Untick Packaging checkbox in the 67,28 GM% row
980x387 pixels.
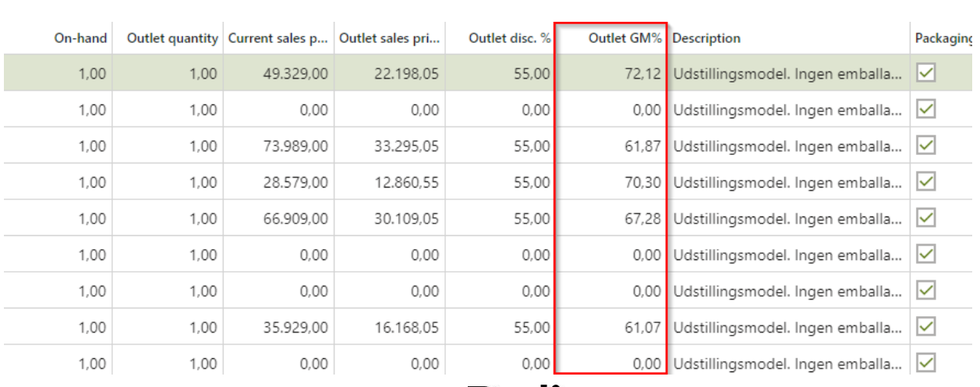926,218
